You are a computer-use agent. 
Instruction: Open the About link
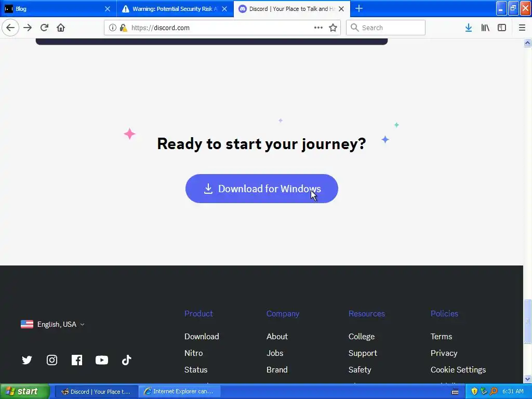pyautogui.click(x=277, y=337)
